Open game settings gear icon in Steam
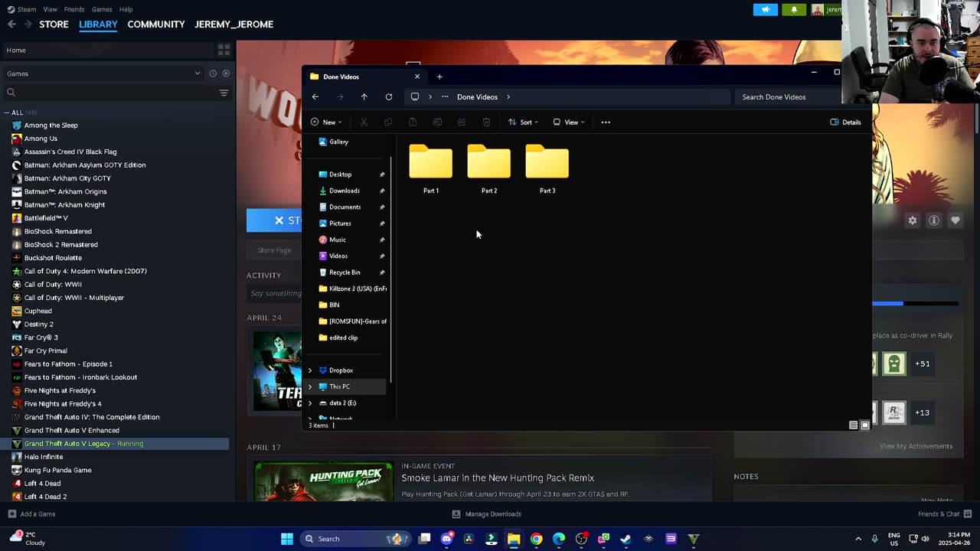 [913, 220]
